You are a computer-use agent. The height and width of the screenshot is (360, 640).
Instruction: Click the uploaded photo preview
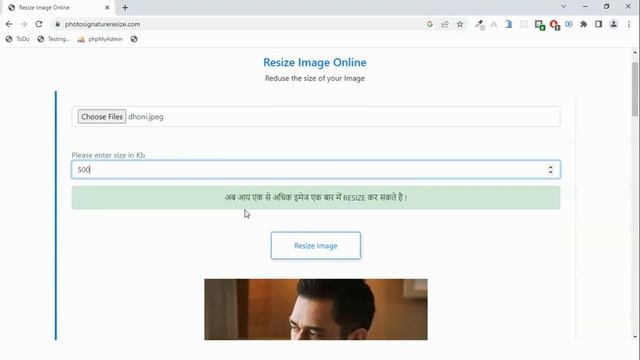tap(316, 309)
